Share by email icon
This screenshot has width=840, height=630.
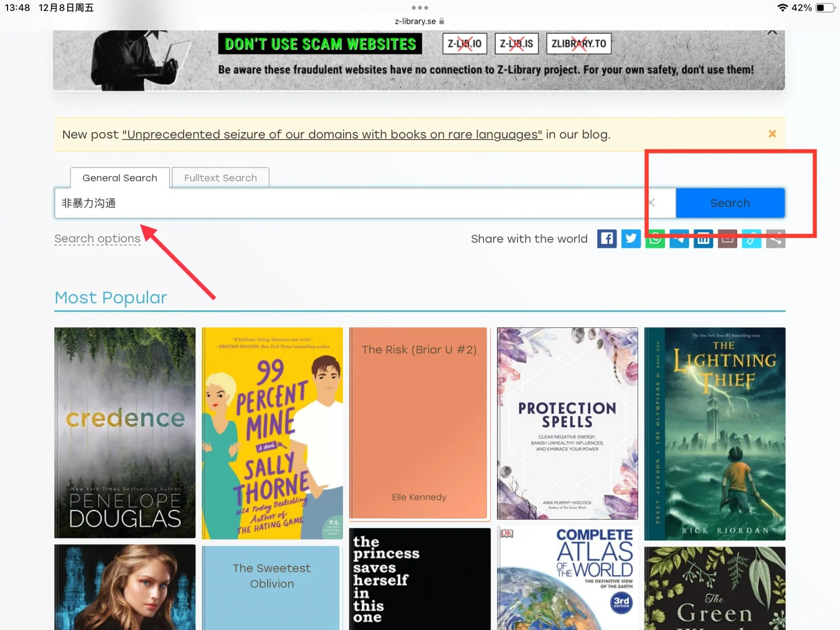727,239
